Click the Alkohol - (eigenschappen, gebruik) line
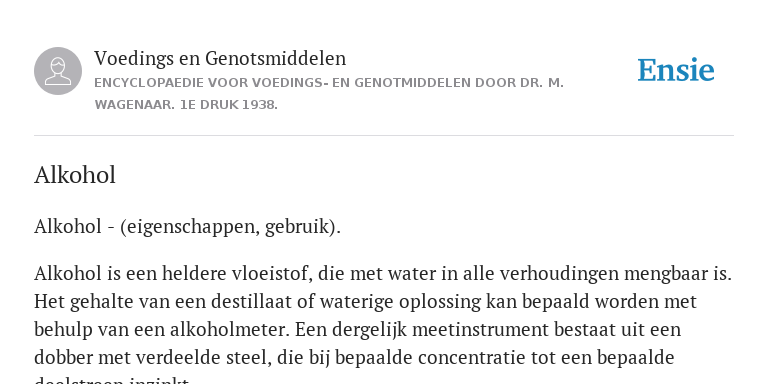Viewport: 768px width, 384px height. 187,227
